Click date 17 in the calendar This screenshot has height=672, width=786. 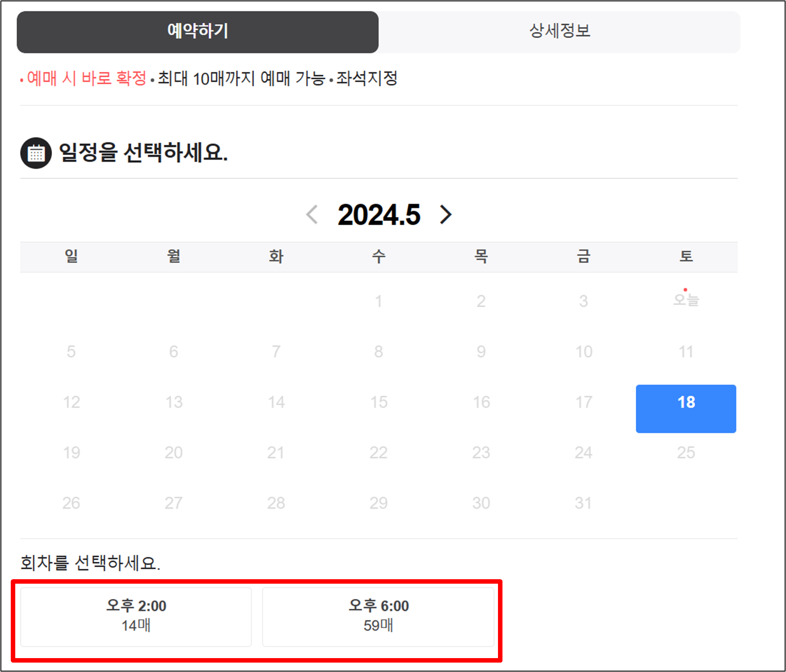click(x=584, y=403)
